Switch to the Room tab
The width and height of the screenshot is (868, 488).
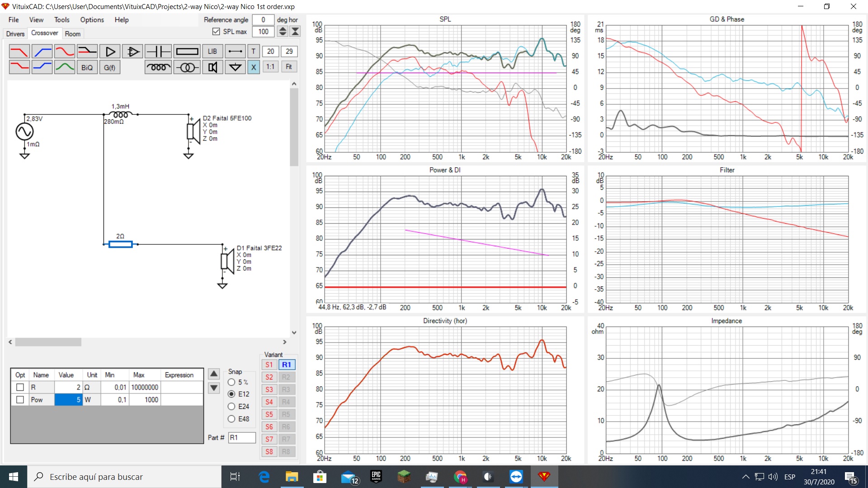tap(73, 34)
